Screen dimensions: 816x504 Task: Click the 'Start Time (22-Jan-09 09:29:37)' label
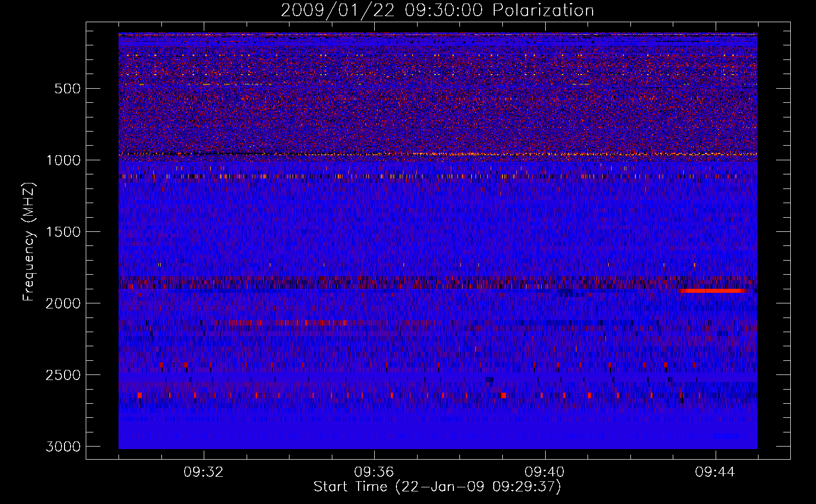click(x=437, y=487)
